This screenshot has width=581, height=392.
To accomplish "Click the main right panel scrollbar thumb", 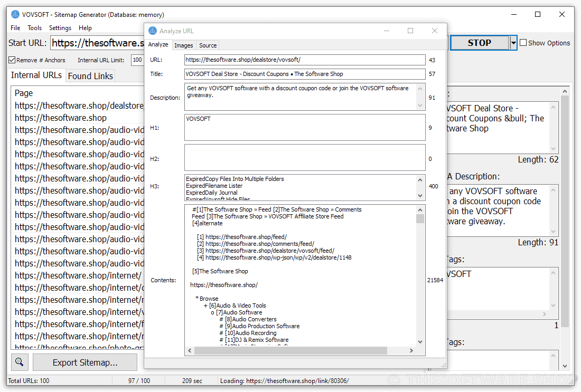I will coord(565,211).
